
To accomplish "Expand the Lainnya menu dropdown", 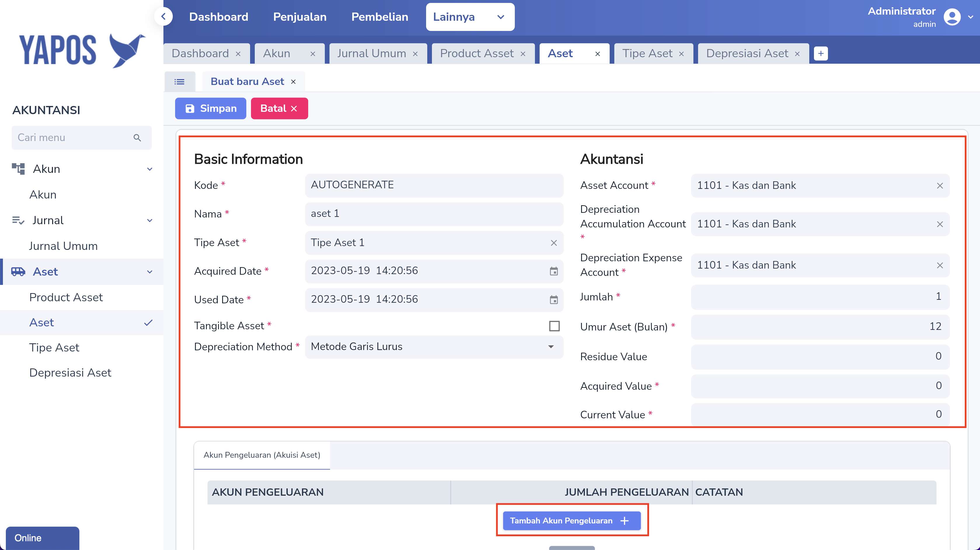I will pyautogui.click(x=470, y=17).
